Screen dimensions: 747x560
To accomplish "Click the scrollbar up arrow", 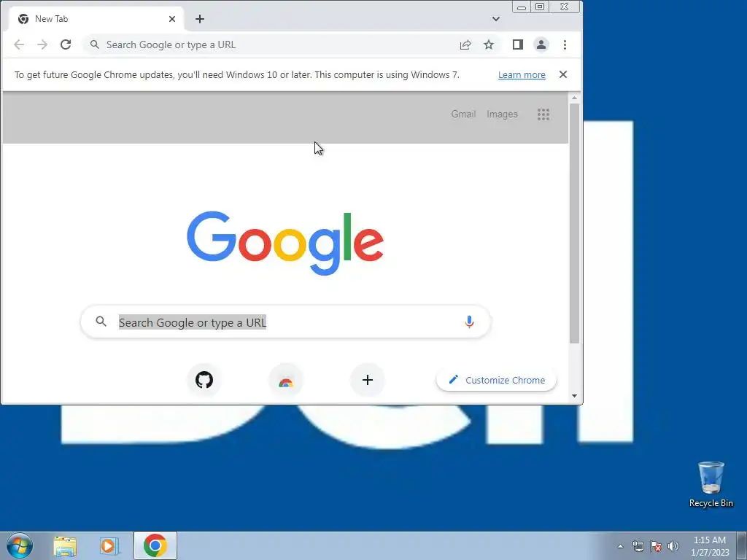I will 575,98.
